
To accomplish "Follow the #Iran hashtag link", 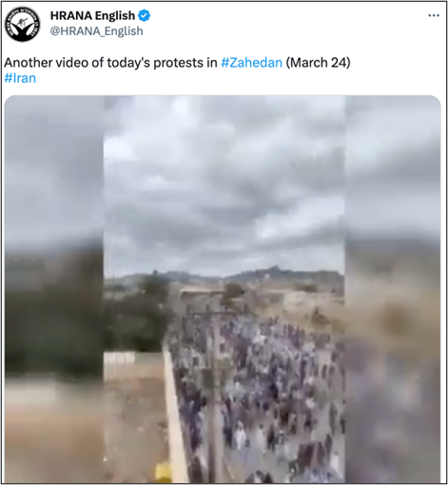I will point(20,78).
